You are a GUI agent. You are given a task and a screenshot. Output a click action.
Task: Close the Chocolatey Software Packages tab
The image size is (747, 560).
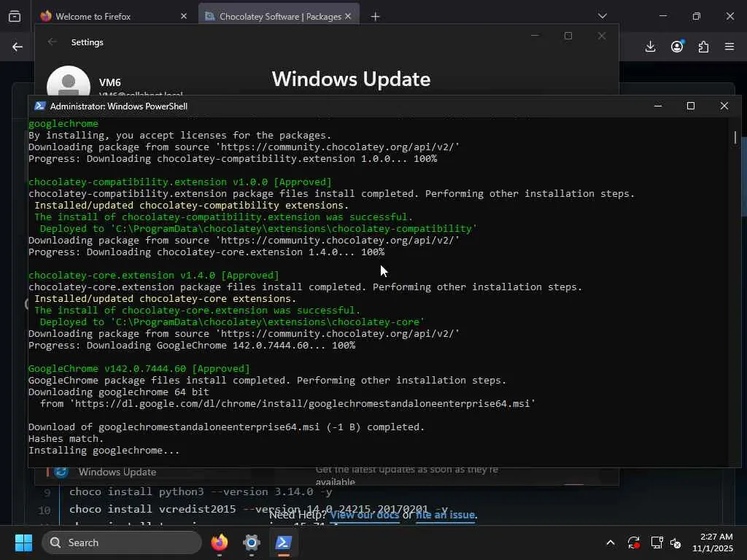coord(348,16)
